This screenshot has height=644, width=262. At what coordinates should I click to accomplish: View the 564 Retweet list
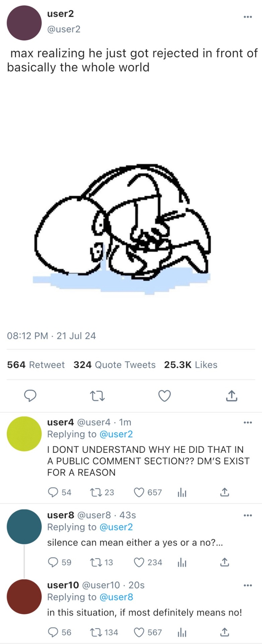pyautogui.click(x=36, y=365)
